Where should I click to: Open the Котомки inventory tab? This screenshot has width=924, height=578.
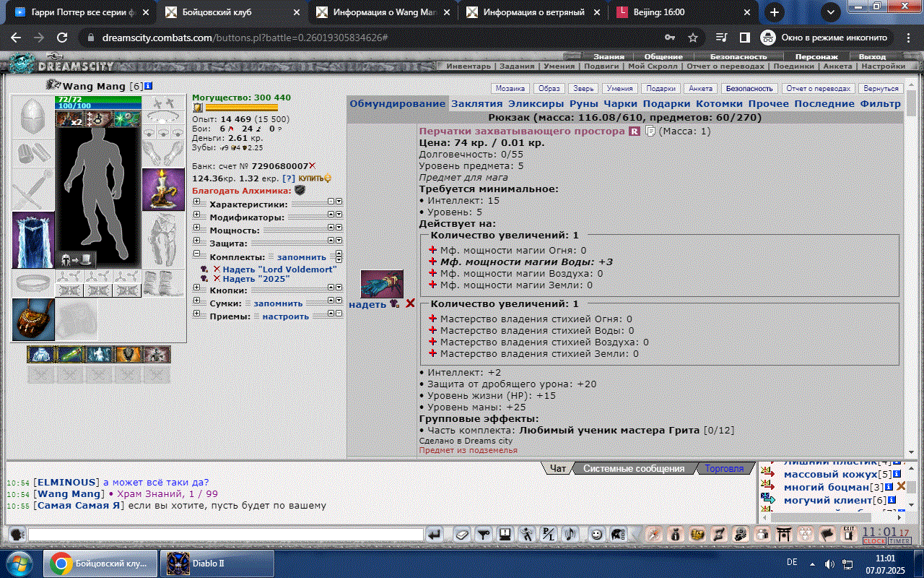pyautogui.click(x=720, y=104)
